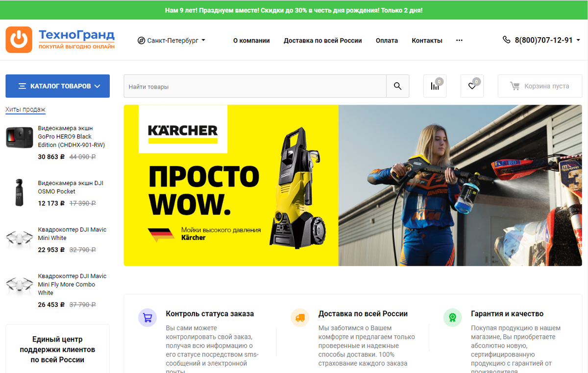This screenshot has height=373, width=588.
Task: Click the price 22 953 ₽
Action: 51,250
